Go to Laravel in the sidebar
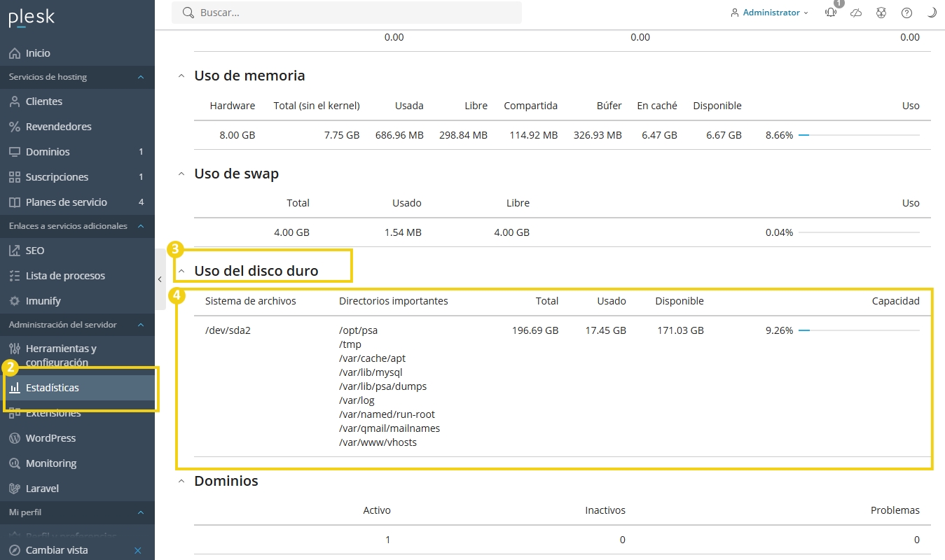This screenshot has width=945, height=560. [x=42, y=489]
